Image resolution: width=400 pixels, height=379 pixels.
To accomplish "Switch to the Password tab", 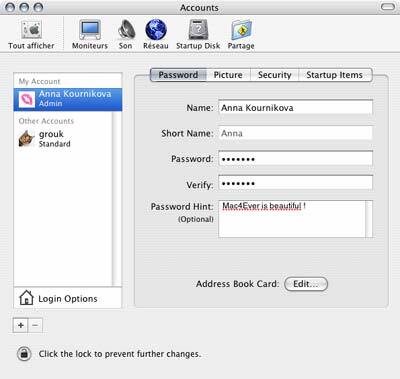I will pyautogui.click(x=178, y=75).
